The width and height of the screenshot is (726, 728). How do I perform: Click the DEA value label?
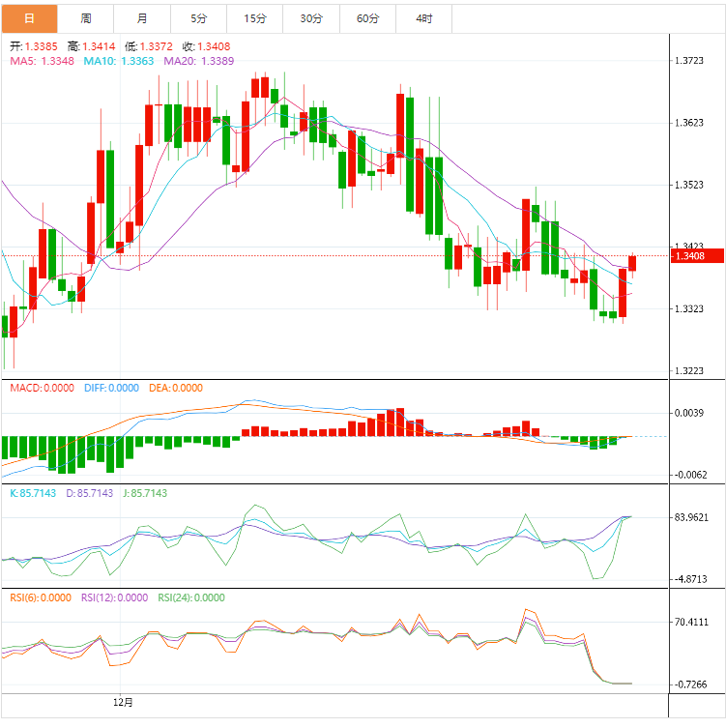pos(176,388)
